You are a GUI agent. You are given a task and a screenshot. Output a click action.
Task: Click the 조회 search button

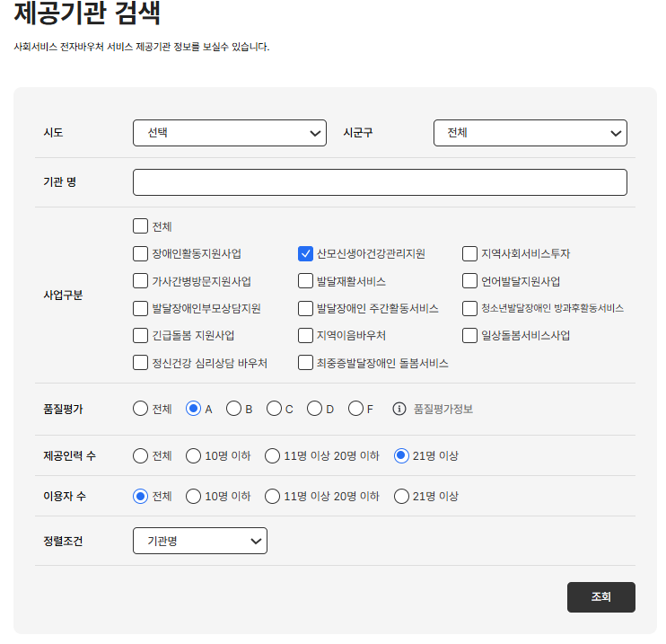(601, 597)
